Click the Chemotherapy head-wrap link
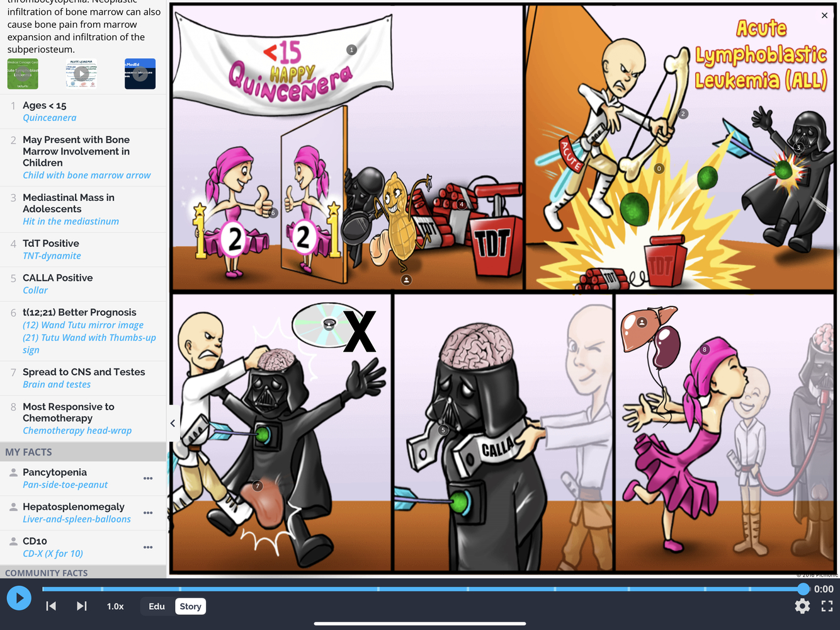The width and height of the screenshot is (840, 630). (77, 430)
